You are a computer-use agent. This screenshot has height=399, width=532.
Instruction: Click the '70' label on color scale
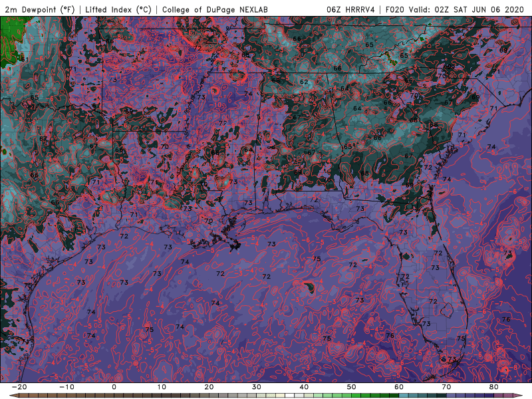point(446,387)
